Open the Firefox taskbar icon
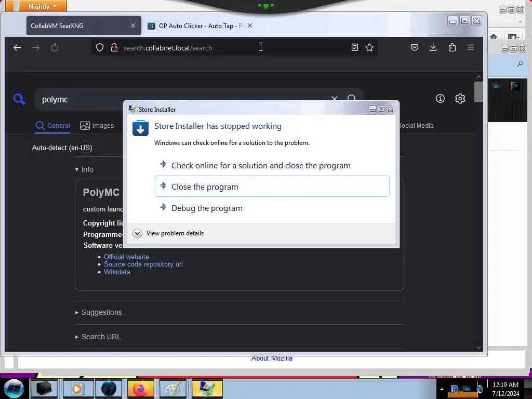Viewport: 532px width, 399px height. coord(140,389)
